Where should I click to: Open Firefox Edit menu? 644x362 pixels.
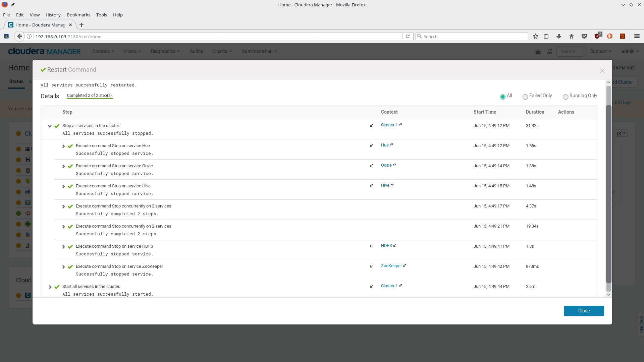(20, 15)
